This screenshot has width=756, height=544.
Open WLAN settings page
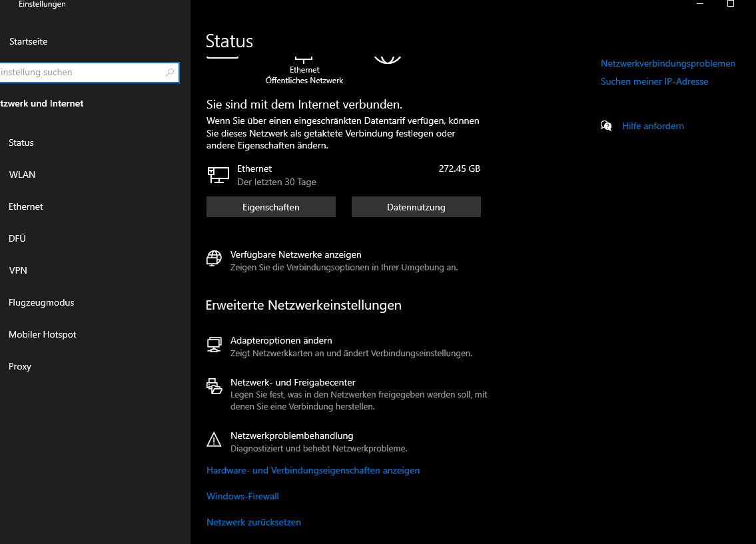(22, 174)
